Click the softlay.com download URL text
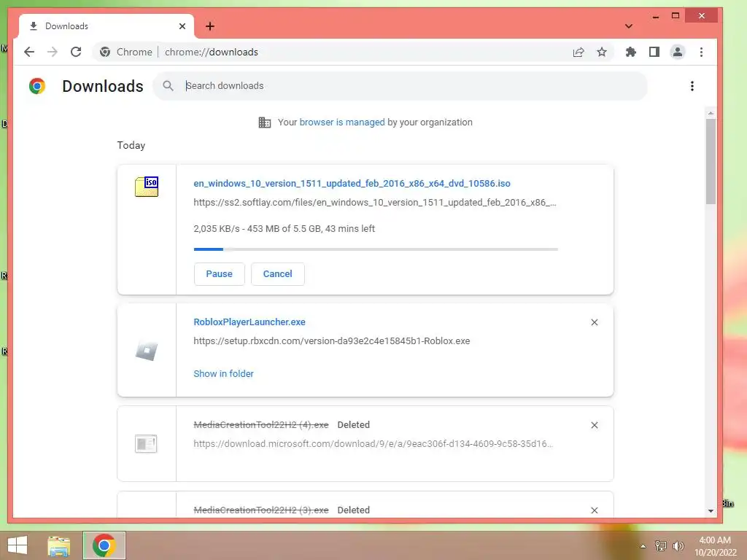This screenshot has height=560, width=747. (x=374, y=203)
